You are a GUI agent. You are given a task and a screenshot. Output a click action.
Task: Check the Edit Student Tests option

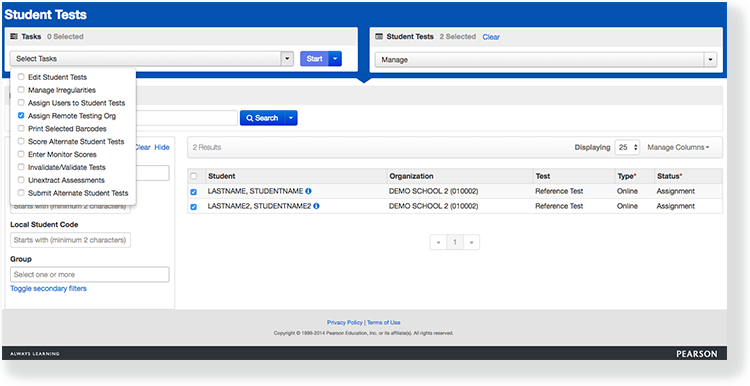[21, 77]
